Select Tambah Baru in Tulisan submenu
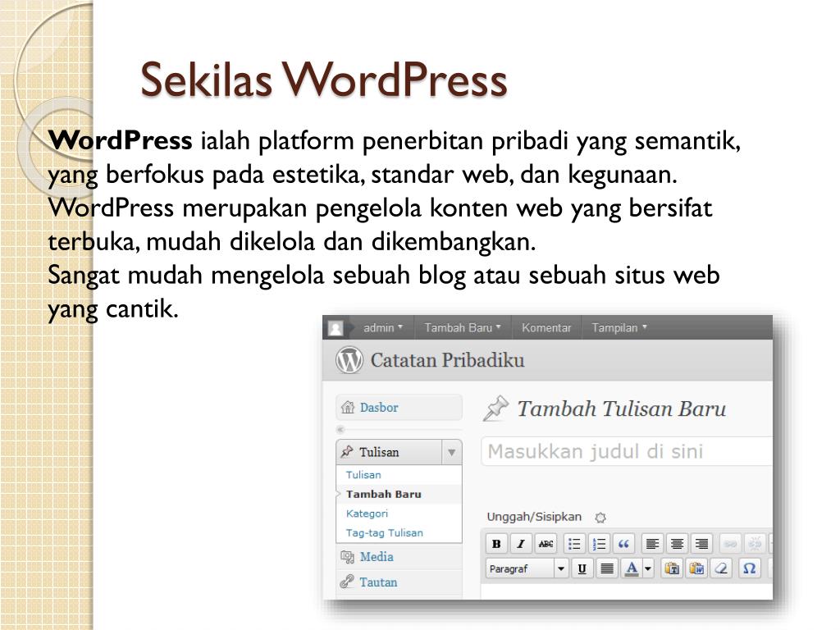This screenshot has height=630, width=840. coord(384,495)
